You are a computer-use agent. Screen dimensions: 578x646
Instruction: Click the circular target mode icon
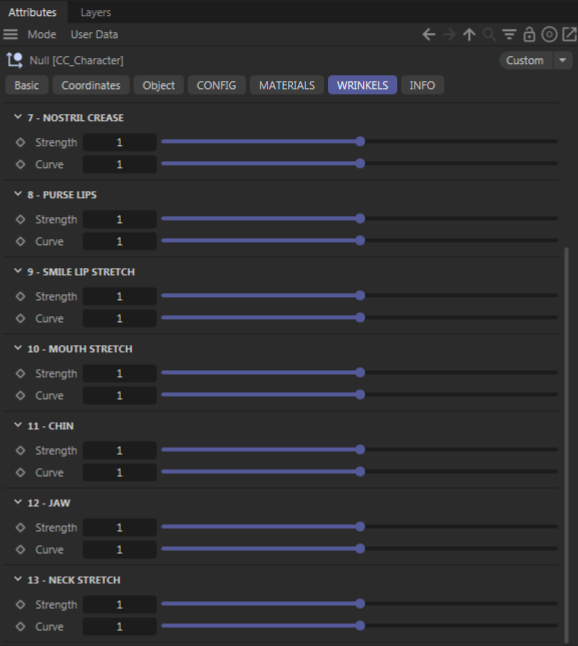(549, 35)
